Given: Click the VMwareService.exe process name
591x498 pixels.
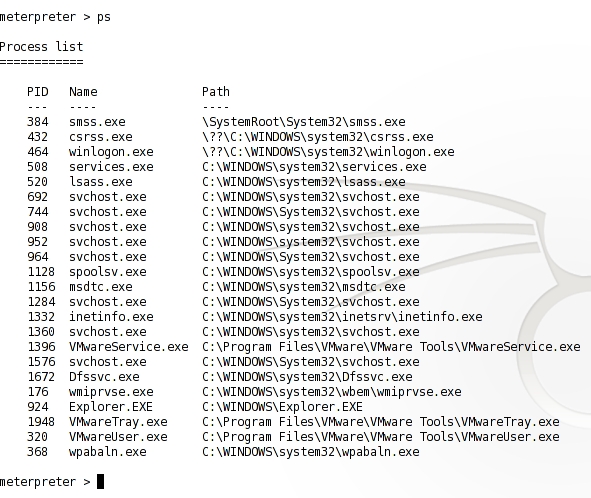Looking at the screenshot, I should (x=129, y=347).
